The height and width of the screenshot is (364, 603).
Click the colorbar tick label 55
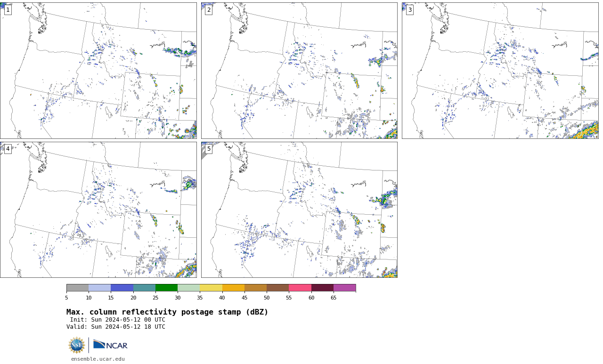[289, 298]
